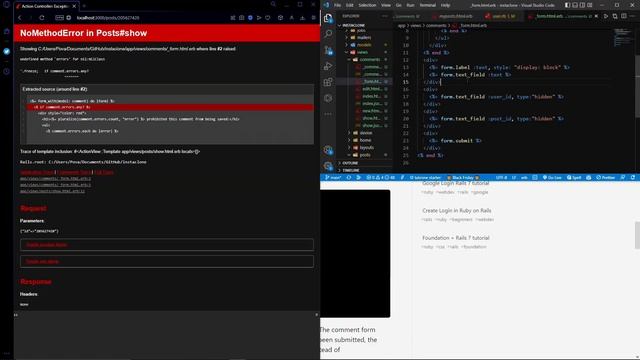
Task: Toggle primary sidebar layout icon in title bar
Action: (567, 5)
